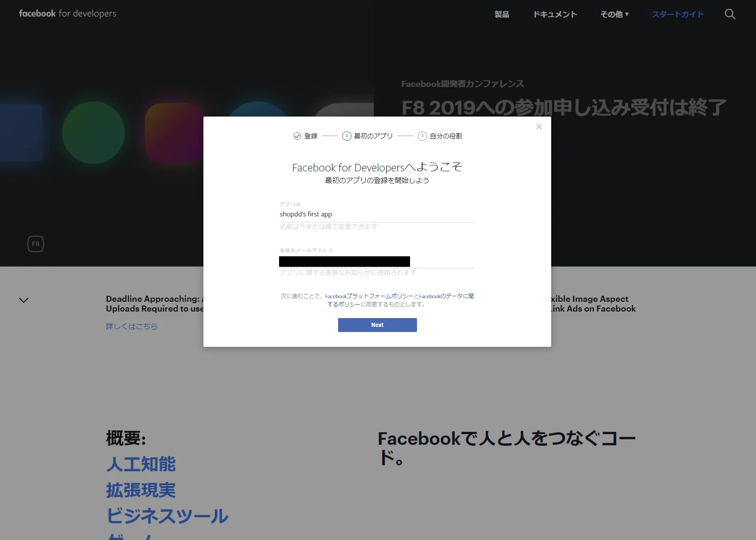Go to the スタートガイド page
This screenshot has height=540, width=756.
tap(678, 14)
